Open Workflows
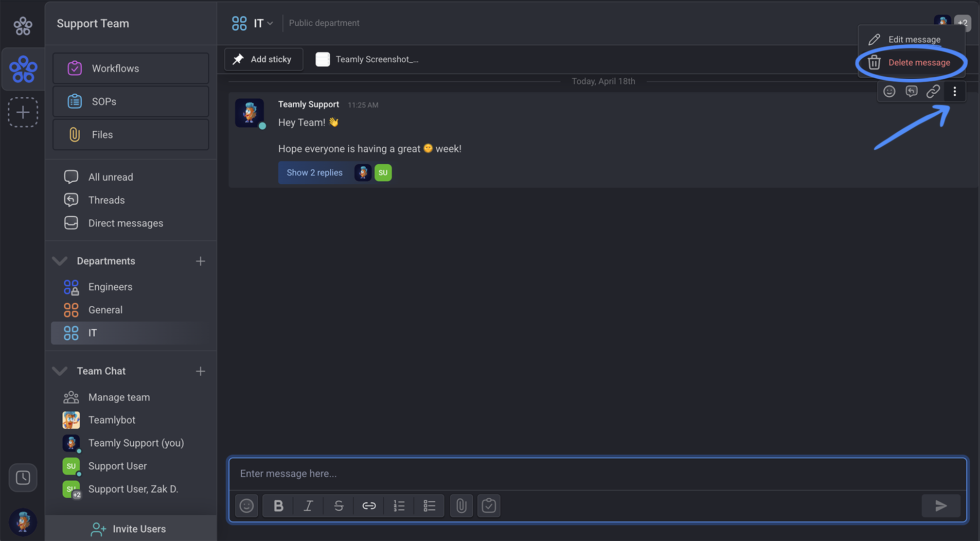Image resolution: width=980 pixels, height=541 pixels. tap(131, 68)
